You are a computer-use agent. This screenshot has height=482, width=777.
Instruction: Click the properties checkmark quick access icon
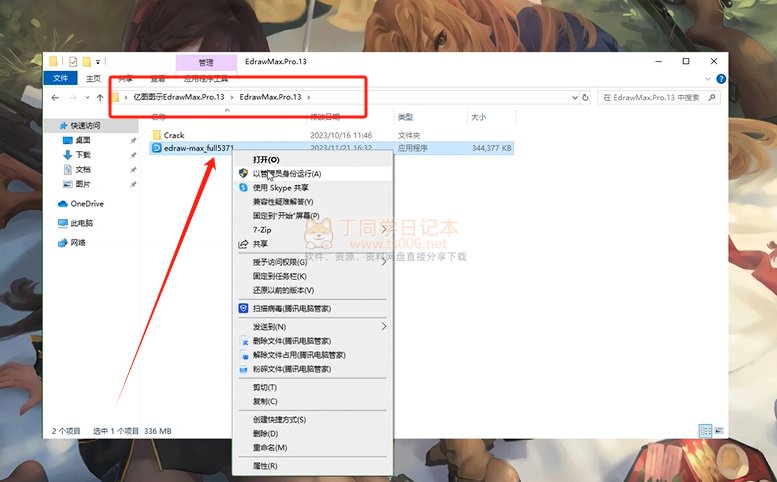(73, 61)
